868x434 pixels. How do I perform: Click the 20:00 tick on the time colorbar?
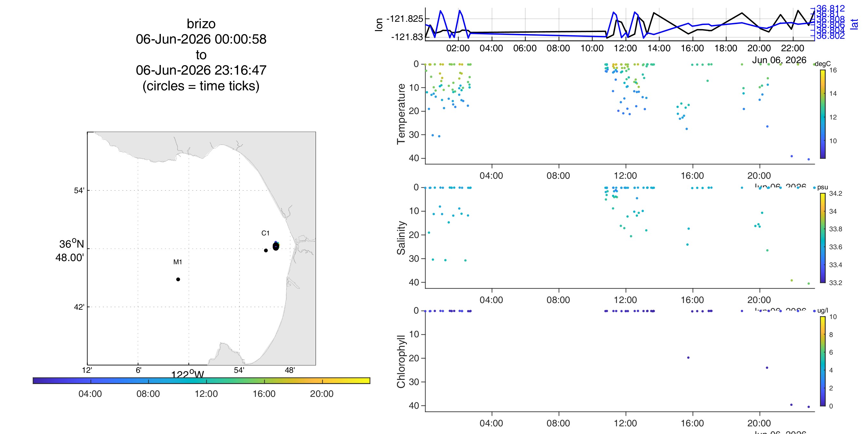[x=322, y=394]
